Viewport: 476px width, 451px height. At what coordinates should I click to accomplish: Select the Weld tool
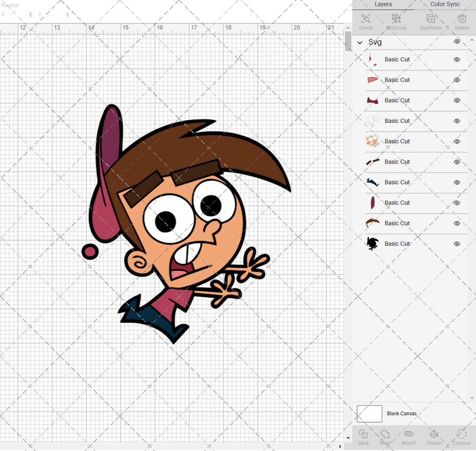385,438
